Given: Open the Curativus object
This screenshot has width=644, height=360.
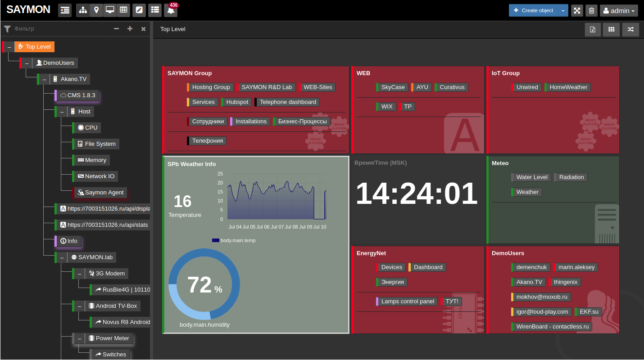Looking at the screenshot, I should [452, 87].
